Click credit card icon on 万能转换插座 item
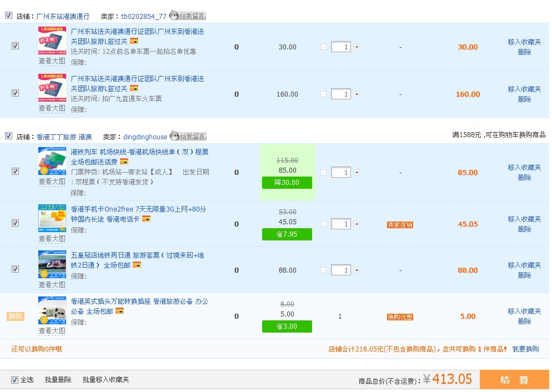552x392 pixels. (120, 311)
